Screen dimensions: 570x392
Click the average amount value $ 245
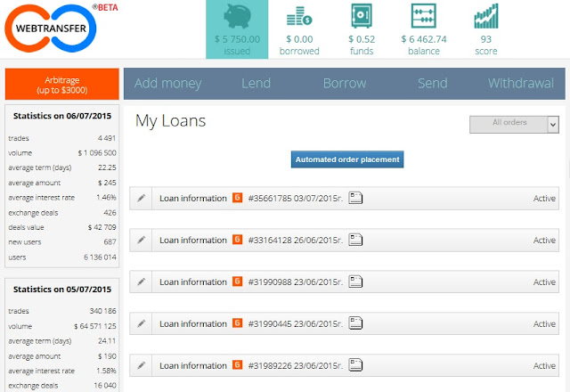pos(107,183)
